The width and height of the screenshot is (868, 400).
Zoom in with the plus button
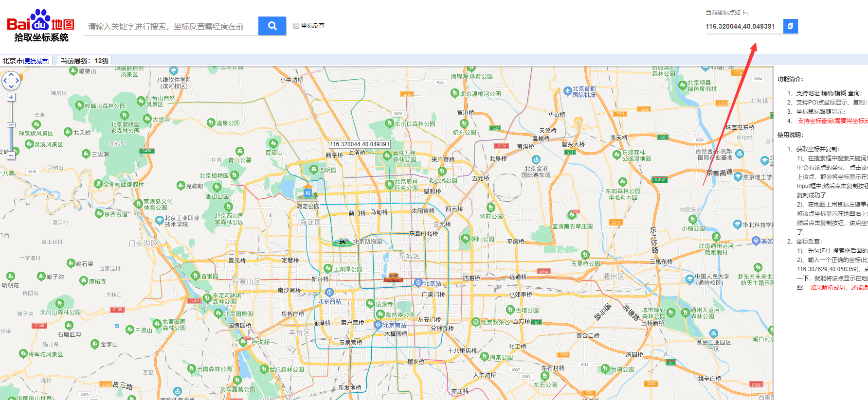[11, 97]
